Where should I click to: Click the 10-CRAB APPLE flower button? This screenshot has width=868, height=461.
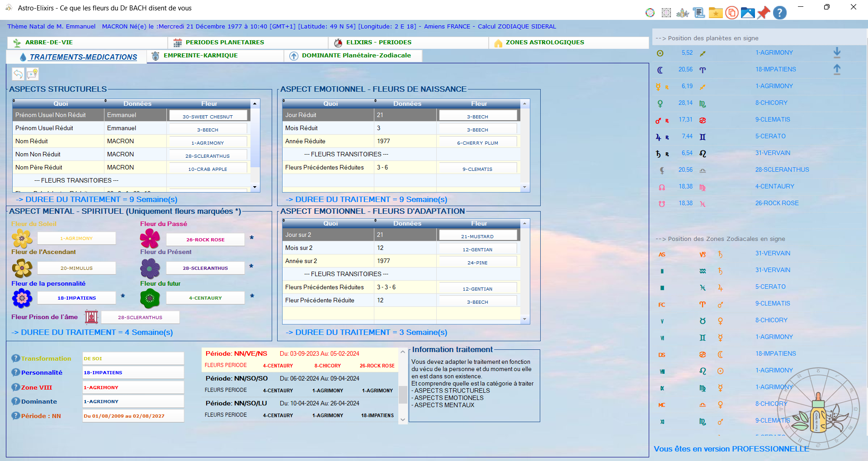(208, 169)
